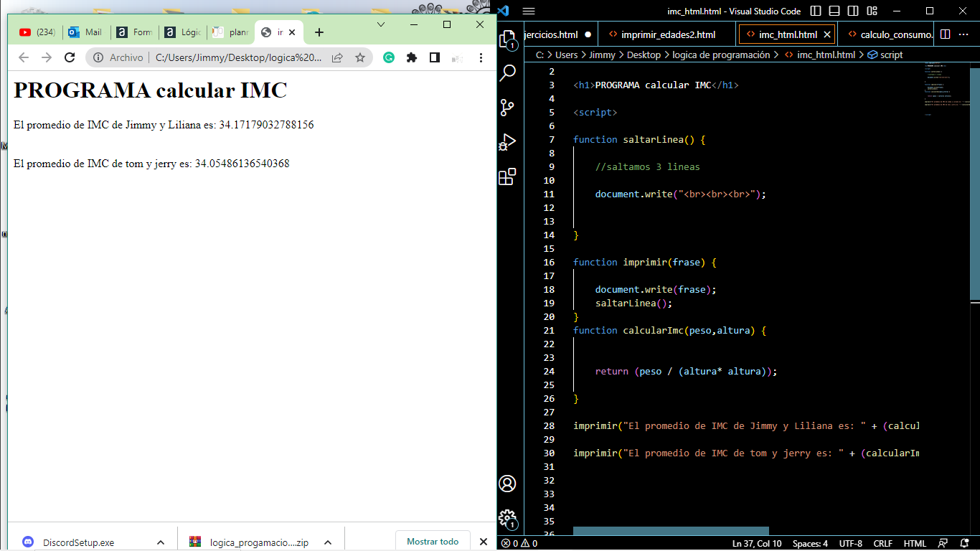Open the Mail browser tab
Screen dimensions: 980x551
[85, 32]
